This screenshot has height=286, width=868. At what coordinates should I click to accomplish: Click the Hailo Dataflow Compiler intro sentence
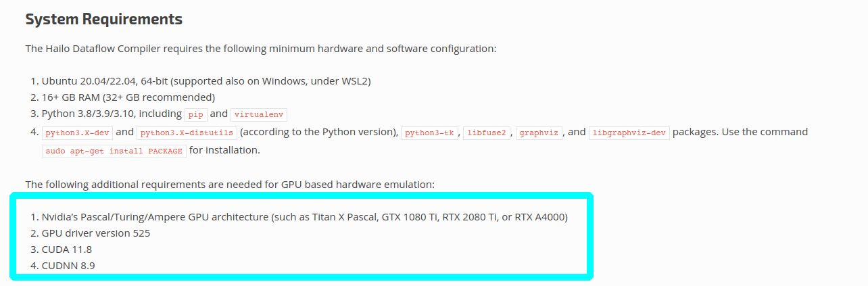pyautogui.click(x=260, y=49)
